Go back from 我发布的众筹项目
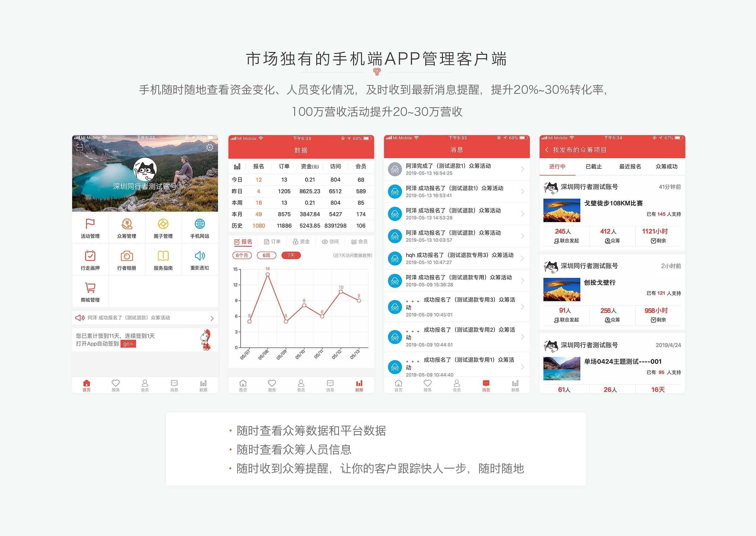Viewport: 756px width, 536px height. click(547, 150)
